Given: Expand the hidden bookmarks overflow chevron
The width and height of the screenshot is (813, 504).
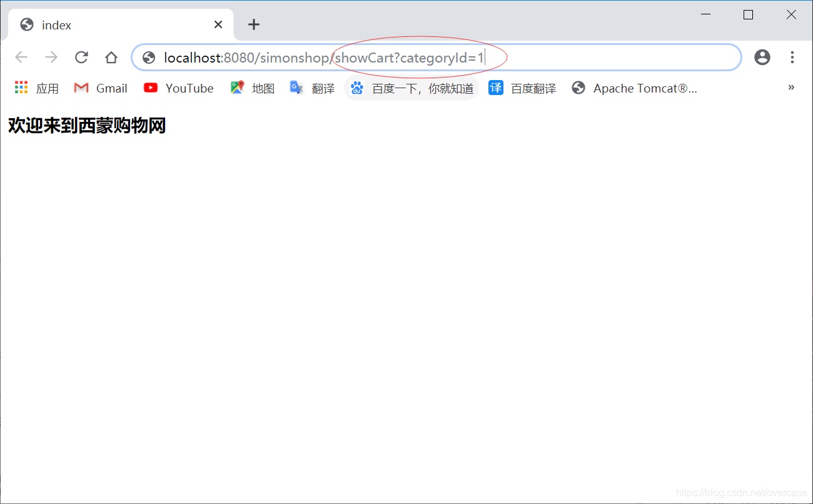Looking at the screenshot, I should [791, 88].
